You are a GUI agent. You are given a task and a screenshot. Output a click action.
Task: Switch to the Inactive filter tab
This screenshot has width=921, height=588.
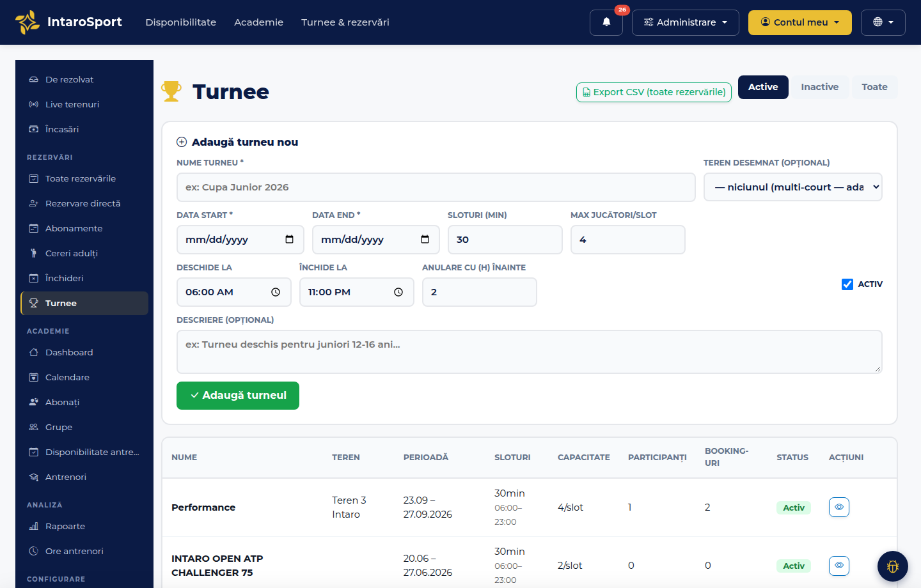tap(819, 87)
